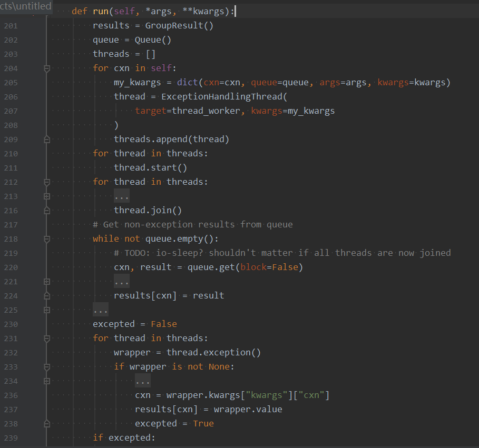Click the ellipsis placeholder on line 234

point(143,381)
